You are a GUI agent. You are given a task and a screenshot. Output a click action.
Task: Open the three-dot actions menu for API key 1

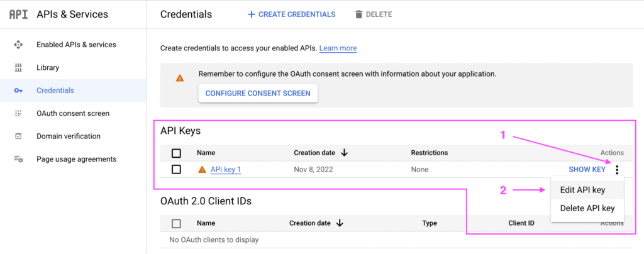click(x=617, y=170)
